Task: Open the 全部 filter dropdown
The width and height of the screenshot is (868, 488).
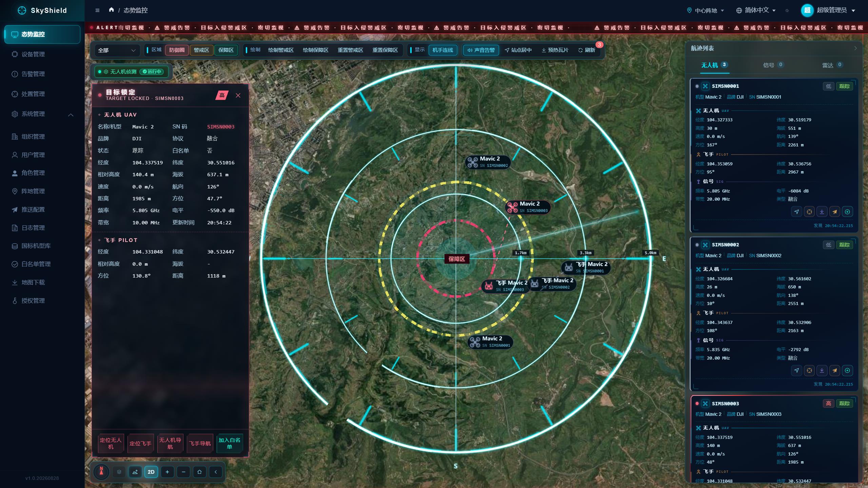Action: [x=117, y=50]
